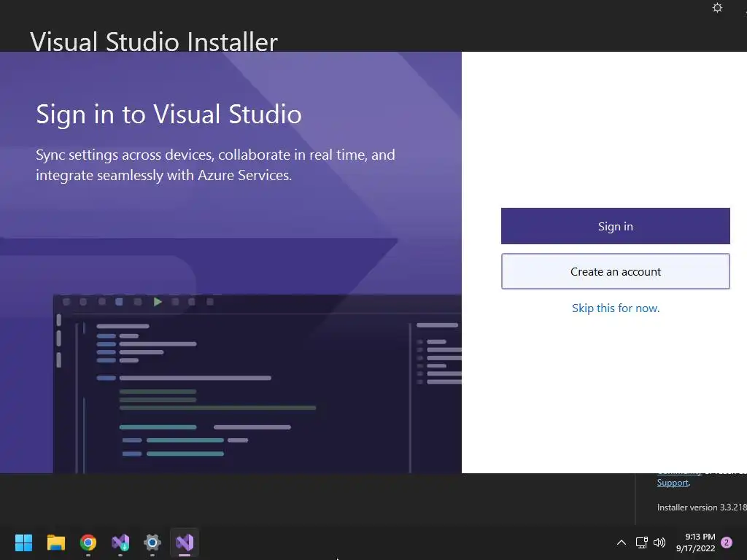Image resolution: width=747 pixels, height=560 pixels.
Task: Open volume speaker tray icon
Action: coord(659,542)
